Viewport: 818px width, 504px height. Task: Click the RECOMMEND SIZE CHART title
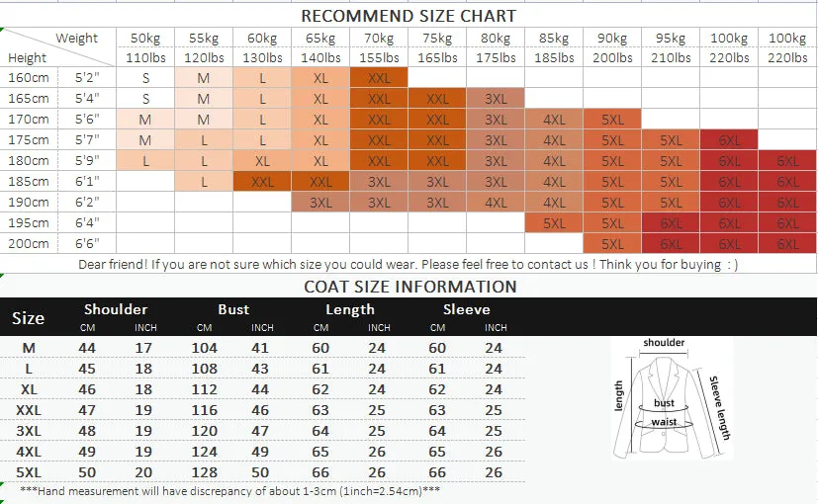point(409,16)
